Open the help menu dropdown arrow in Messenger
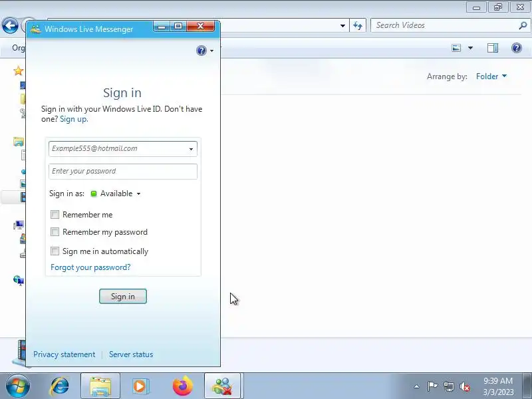The width and height of the screenshot is (532, 399). 211,51
